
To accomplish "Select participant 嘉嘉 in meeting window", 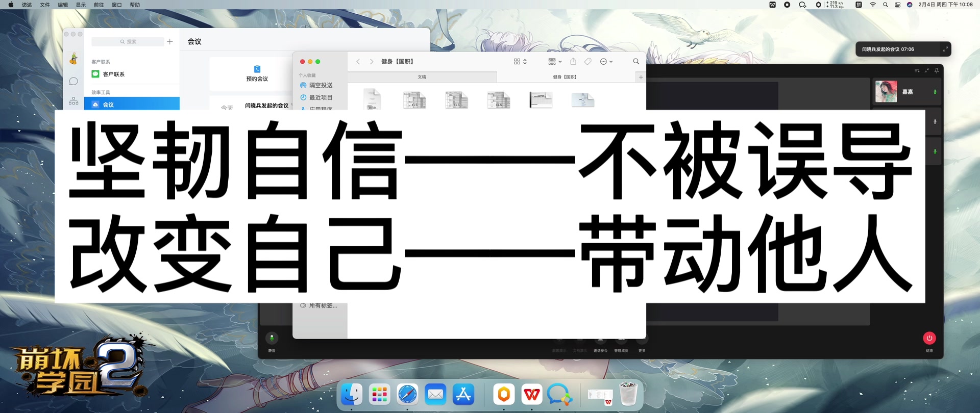I will 906,92.
